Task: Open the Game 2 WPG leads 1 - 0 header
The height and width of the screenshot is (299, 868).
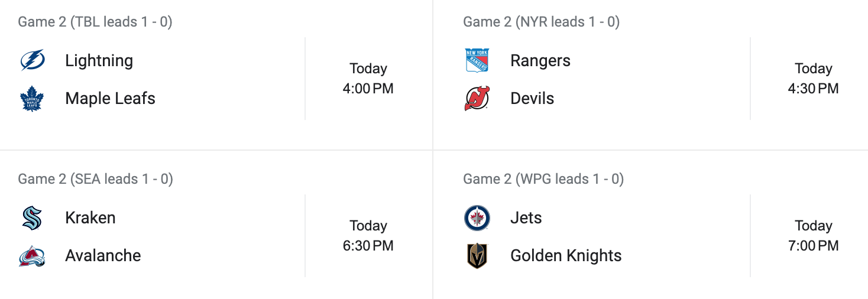Action: point(543,179)
